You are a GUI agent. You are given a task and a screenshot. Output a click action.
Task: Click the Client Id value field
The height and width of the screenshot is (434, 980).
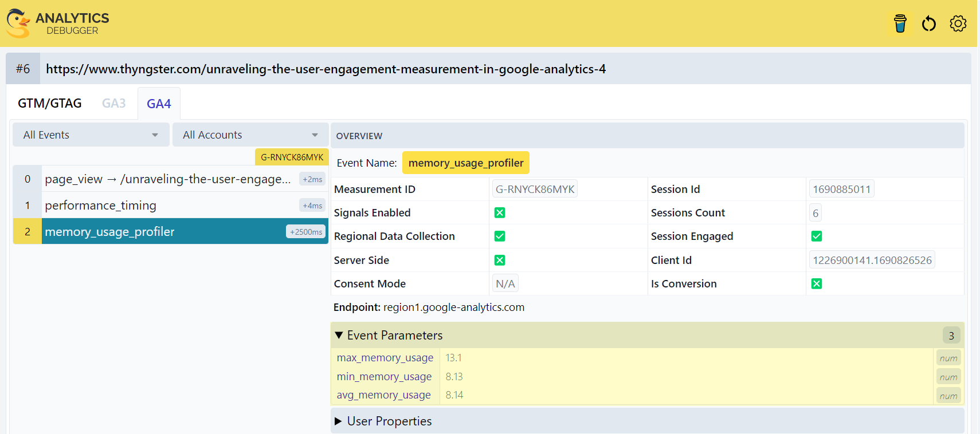872,261
